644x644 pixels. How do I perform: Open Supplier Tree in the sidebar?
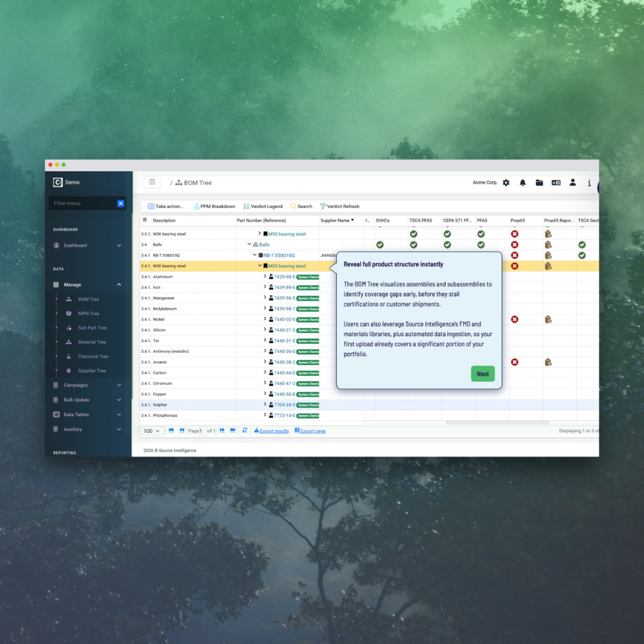point(92,371)
